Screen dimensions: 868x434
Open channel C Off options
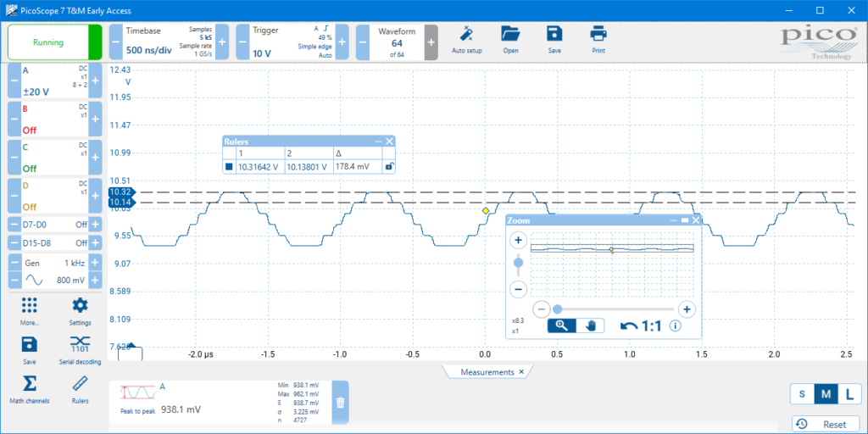click(54, 157)
